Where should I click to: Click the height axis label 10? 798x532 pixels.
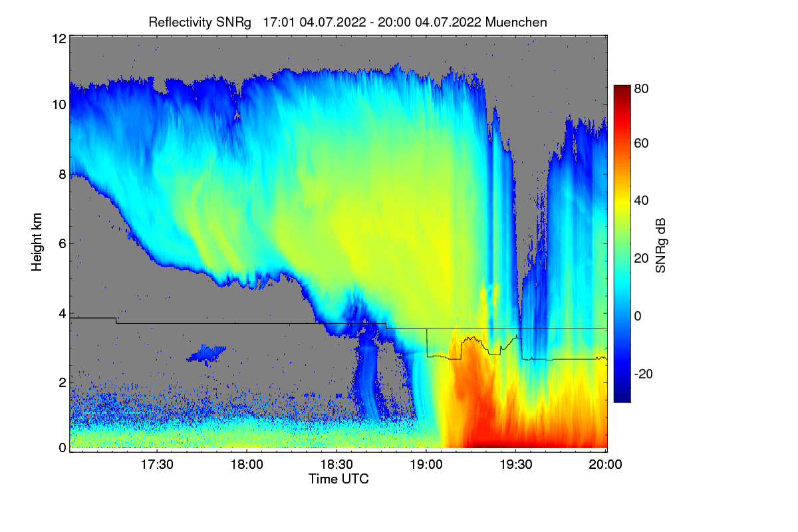59,105
